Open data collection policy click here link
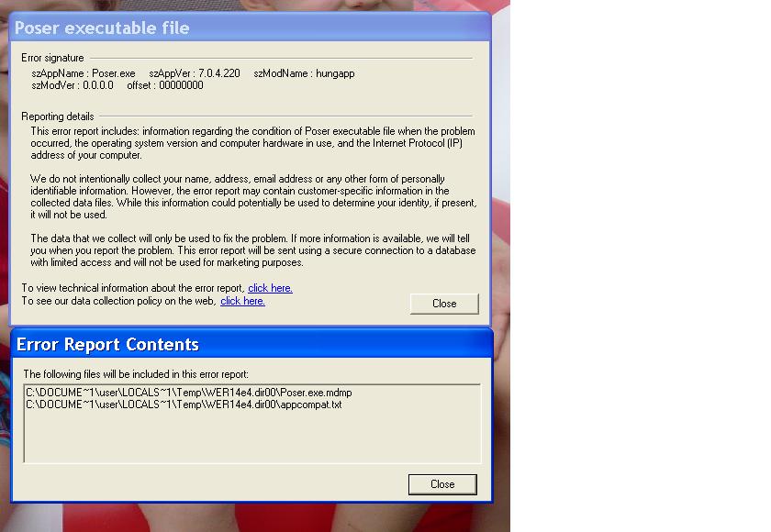Screen dimensions: 771x532 point(242,301)
